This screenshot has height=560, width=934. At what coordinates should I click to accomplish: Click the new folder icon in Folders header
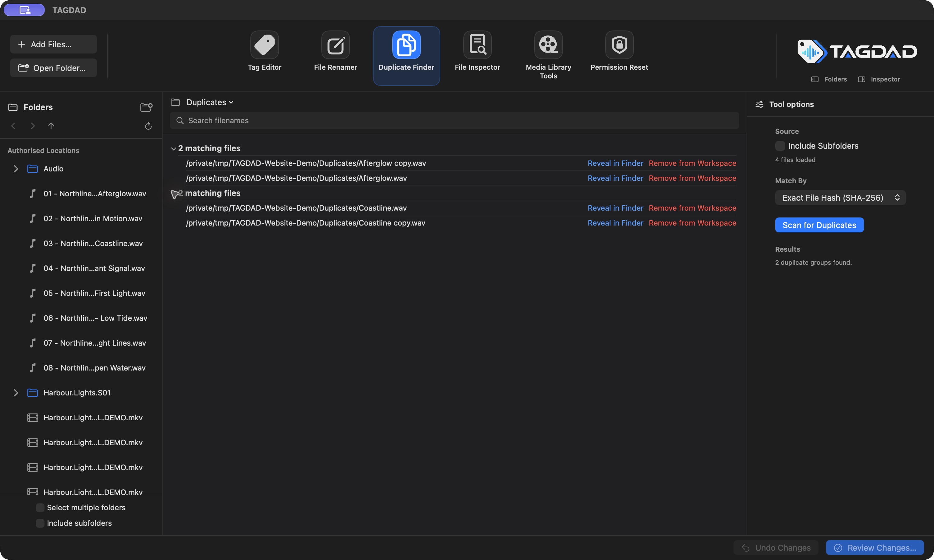coord(146,107)
